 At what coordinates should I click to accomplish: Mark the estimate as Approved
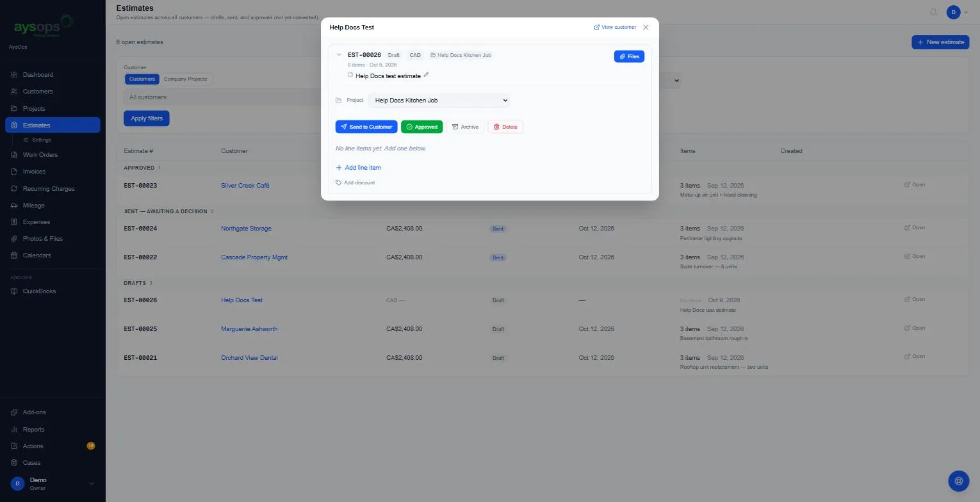click(x=421, y=127)
